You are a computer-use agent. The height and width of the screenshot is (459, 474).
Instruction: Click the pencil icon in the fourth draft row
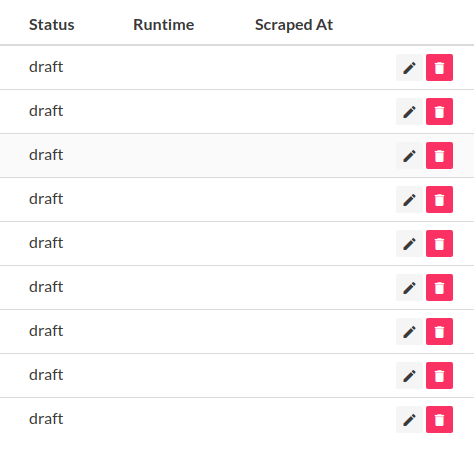click(x=409, y=200)
